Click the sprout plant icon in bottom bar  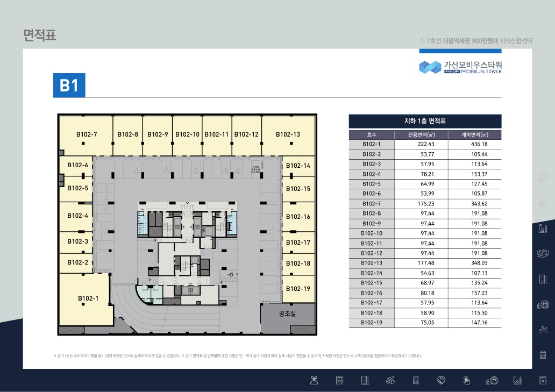click(x=314, y=381)
